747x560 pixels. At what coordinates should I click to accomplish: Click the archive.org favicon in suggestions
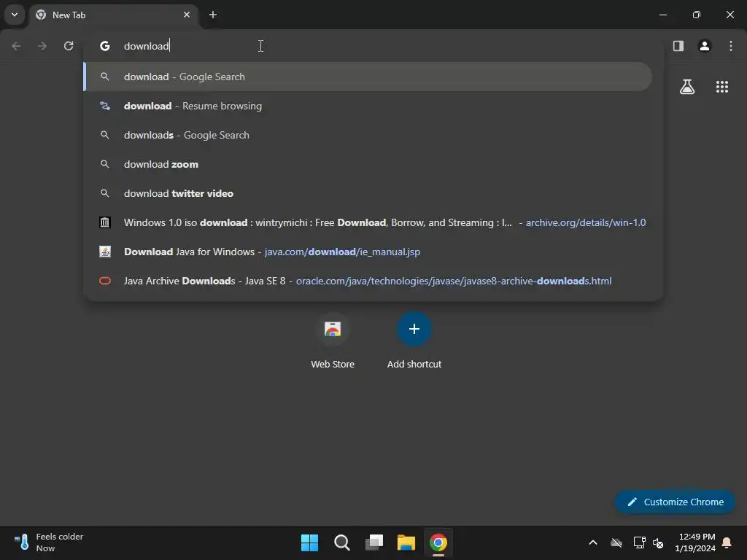tap(105, 222)
